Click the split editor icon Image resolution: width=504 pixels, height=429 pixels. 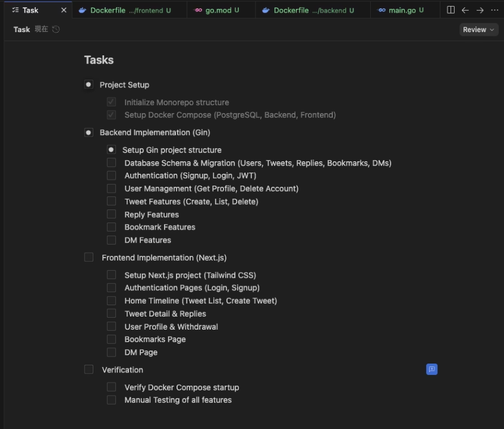(x=451, y=10)
